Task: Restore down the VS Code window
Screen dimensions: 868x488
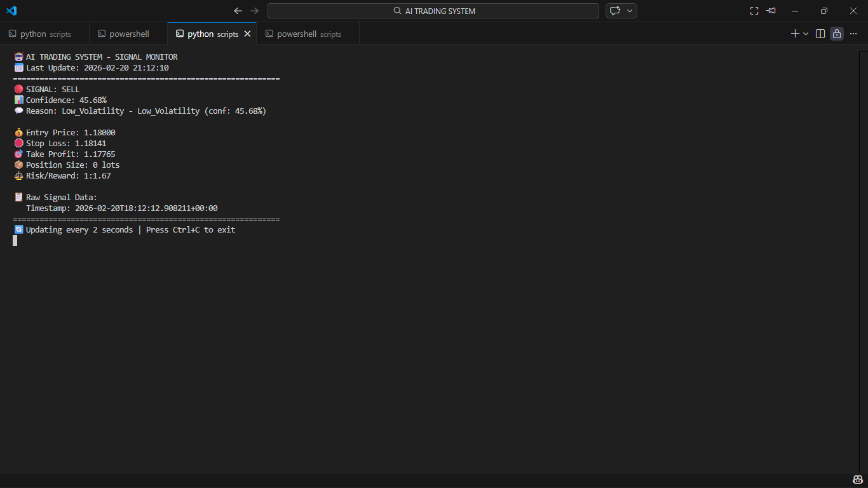Action: click(x=824, y=11)
